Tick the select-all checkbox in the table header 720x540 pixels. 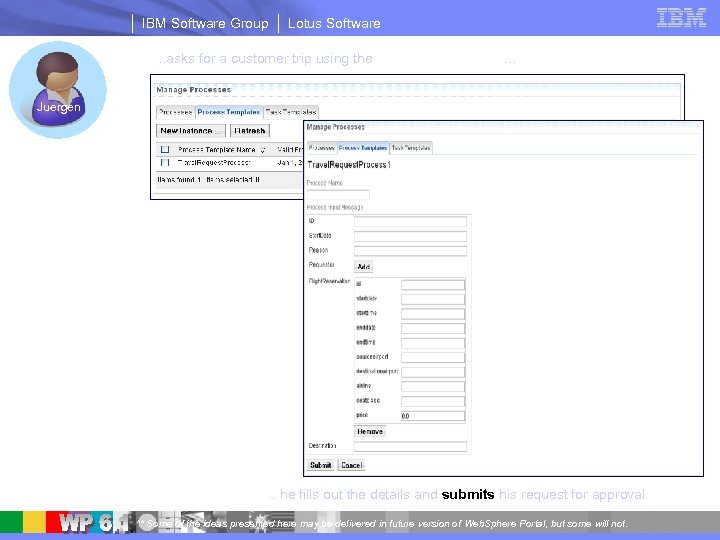tap(165, 149)
